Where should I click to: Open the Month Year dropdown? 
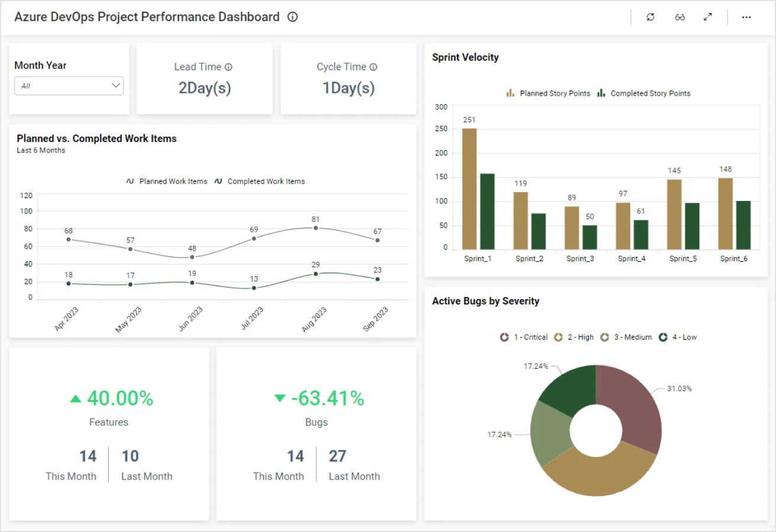[69, 86]
